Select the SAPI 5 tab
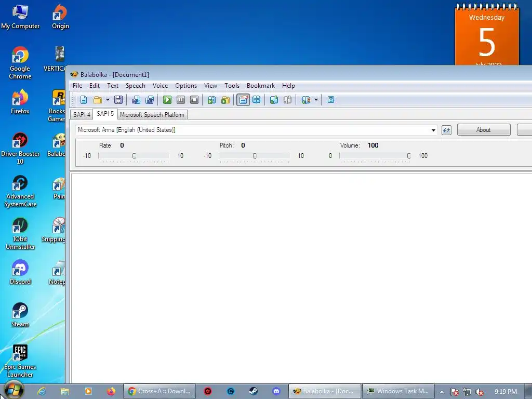The height and width of the screenshot is (399, 532). 105,114
